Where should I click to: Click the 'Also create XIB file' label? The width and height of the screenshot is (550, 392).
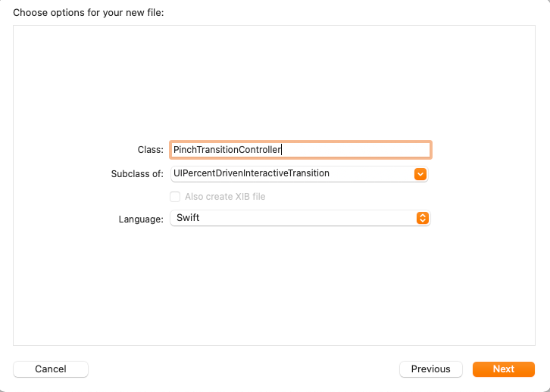[225, 197]
